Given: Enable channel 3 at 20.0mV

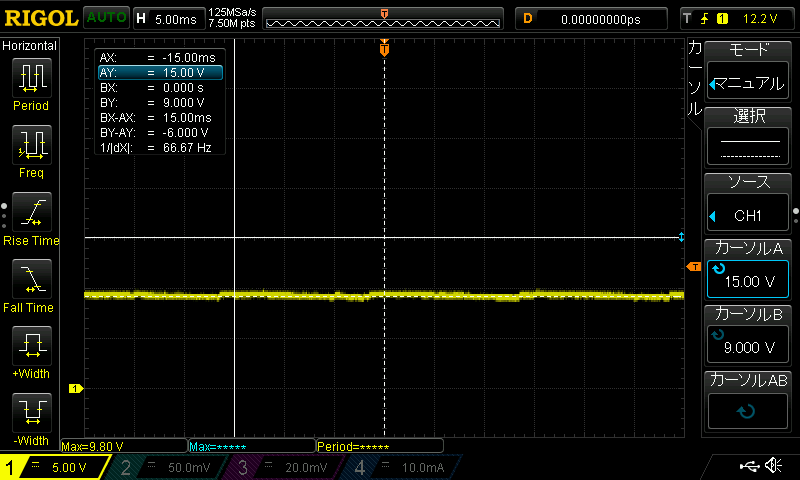Looking at the screenshot, I should [288, 467].
